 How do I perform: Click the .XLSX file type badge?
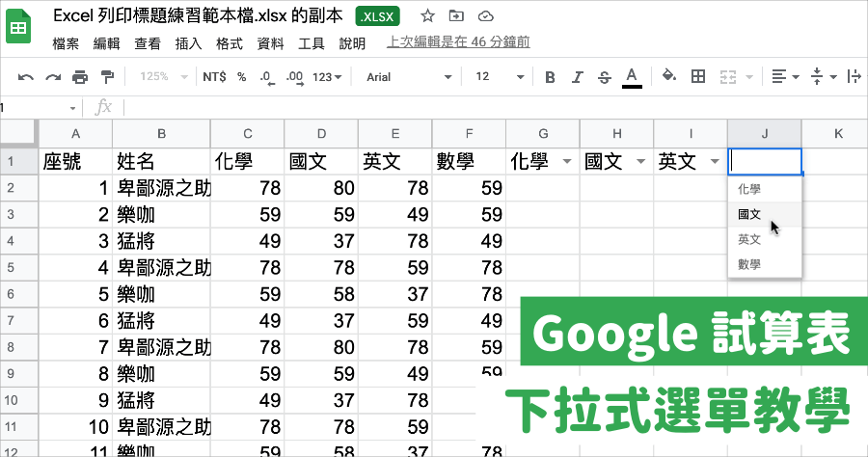(x=377, y=16)
